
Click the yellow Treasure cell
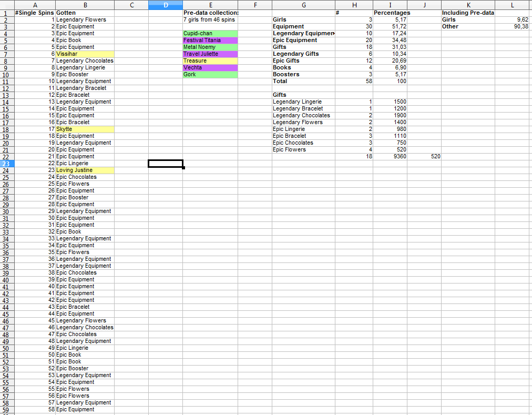pyautogui.click(x=210, y=60)
